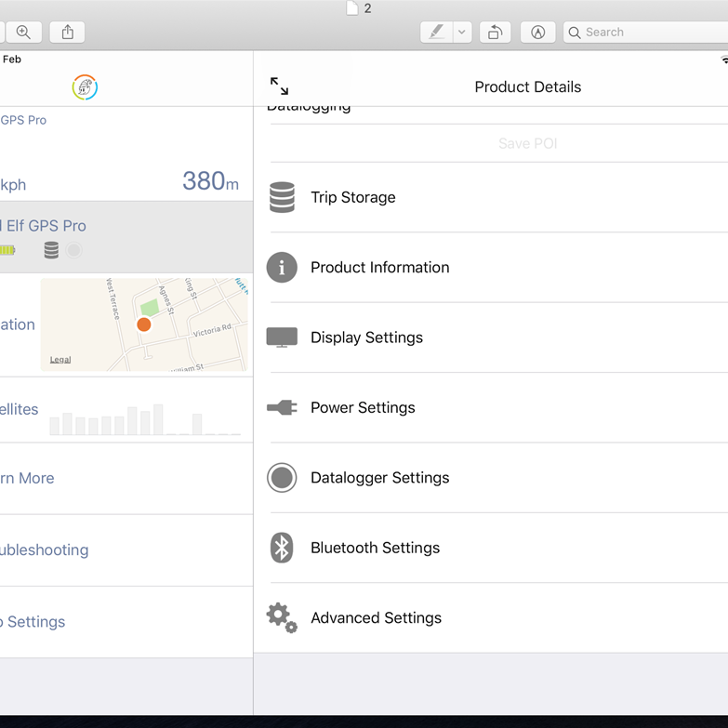Open the Legal link on the map
728x728 pixels.
coord(60,360)
